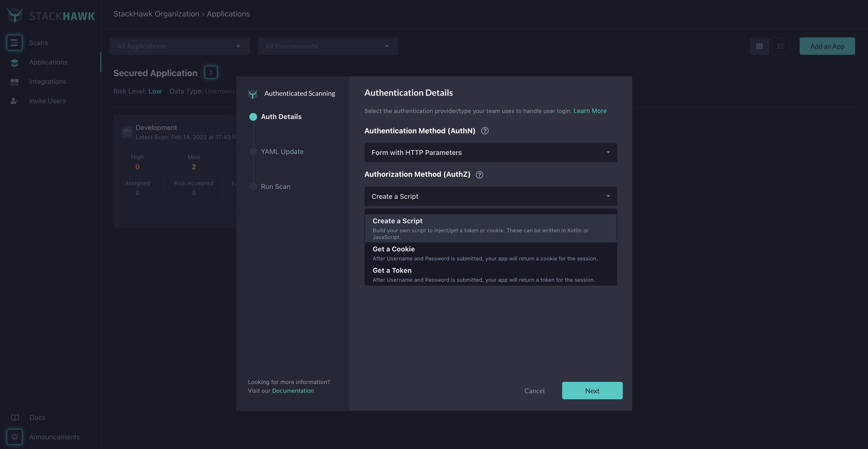Open the Learn More link
Screen dimensions: 868x449
590,111
